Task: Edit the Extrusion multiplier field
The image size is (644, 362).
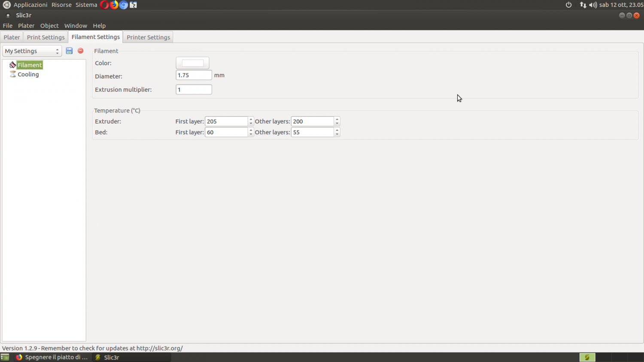Action: pos(194,90)
